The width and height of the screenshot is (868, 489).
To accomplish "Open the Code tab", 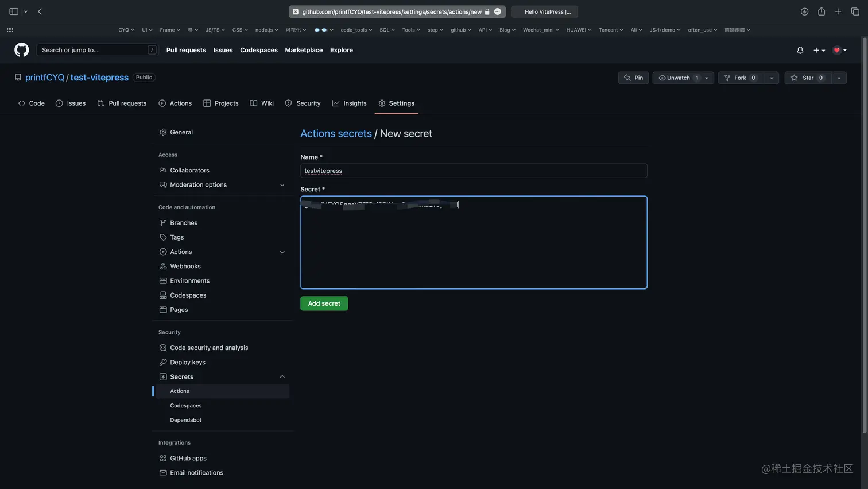I will tap(31, 103).
